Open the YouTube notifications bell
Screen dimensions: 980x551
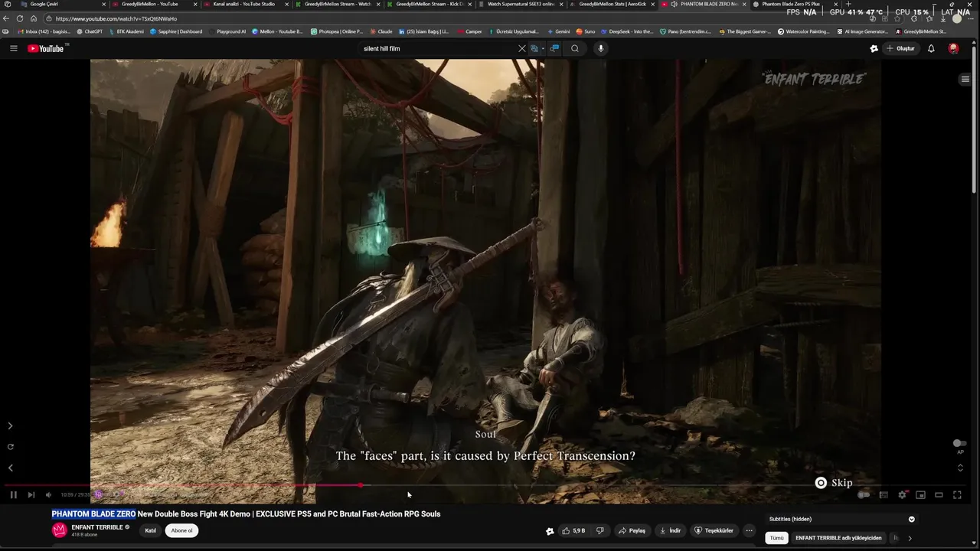click(x=931, y=48)
